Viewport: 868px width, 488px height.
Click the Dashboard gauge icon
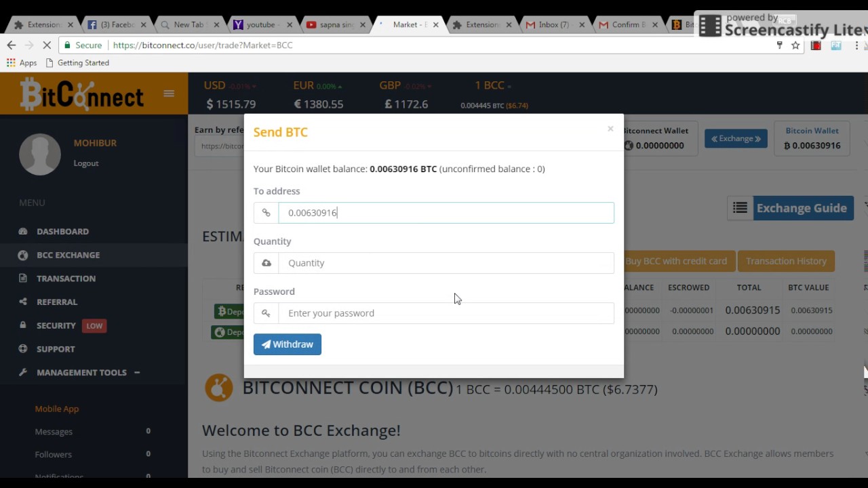(23, 232)
